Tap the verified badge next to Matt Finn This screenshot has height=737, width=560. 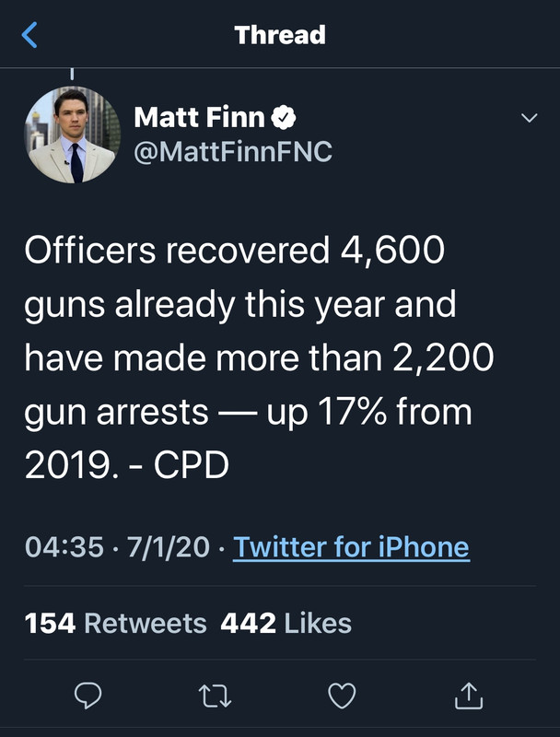284,118
